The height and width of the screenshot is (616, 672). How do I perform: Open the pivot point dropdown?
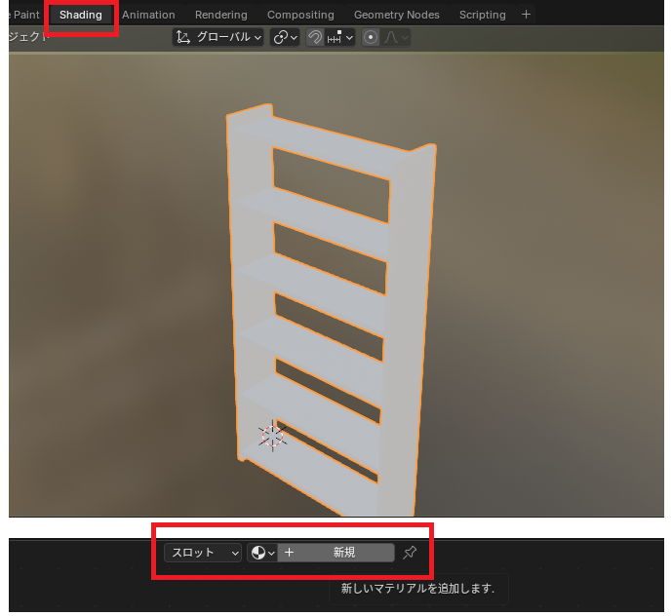(x=285, y=37)
